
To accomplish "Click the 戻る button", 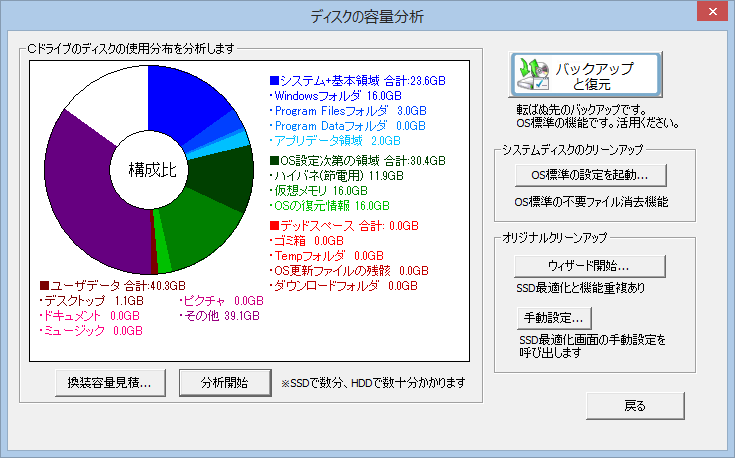I will tap(634, 405).
